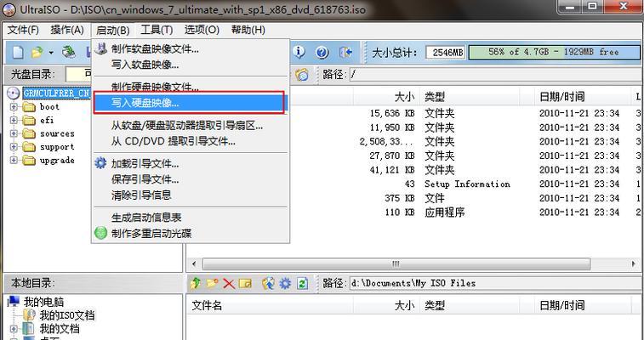Viewport: 644px width, 340px height.
Task: Expand the 我的文档 tree node
Action: click(x=14, y=328)
